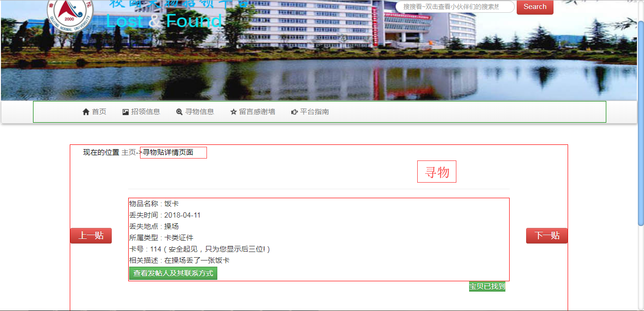Click 查看发帖人及其联系方式 green button
This screenshot has width=644, height=311.
click(173, 273)
